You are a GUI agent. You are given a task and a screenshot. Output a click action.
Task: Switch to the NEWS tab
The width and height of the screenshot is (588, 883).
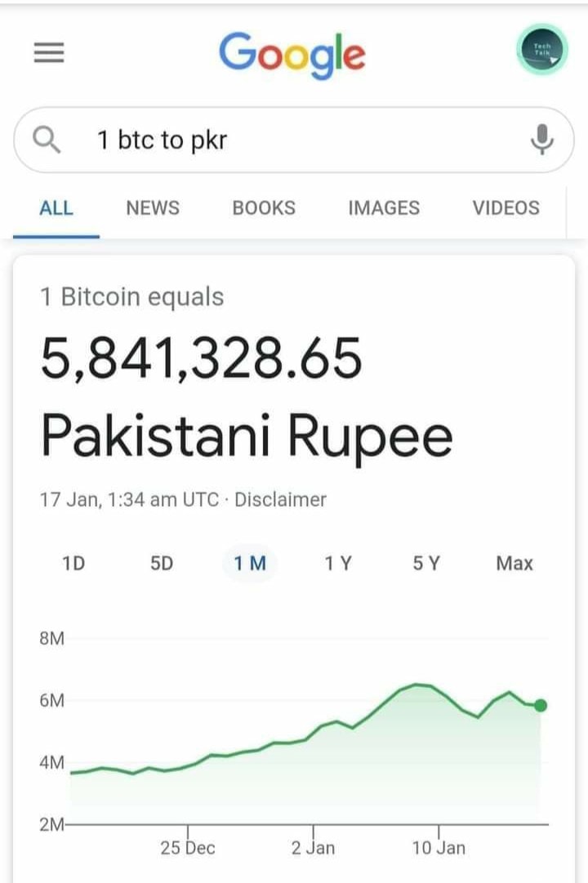click(x=153, y=207)
